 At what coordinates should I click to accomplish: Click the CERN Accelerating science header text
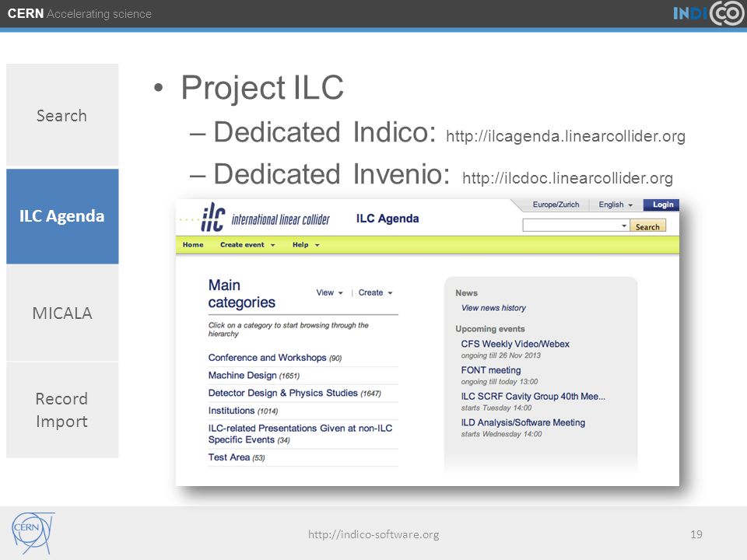[x=79, y=13]
